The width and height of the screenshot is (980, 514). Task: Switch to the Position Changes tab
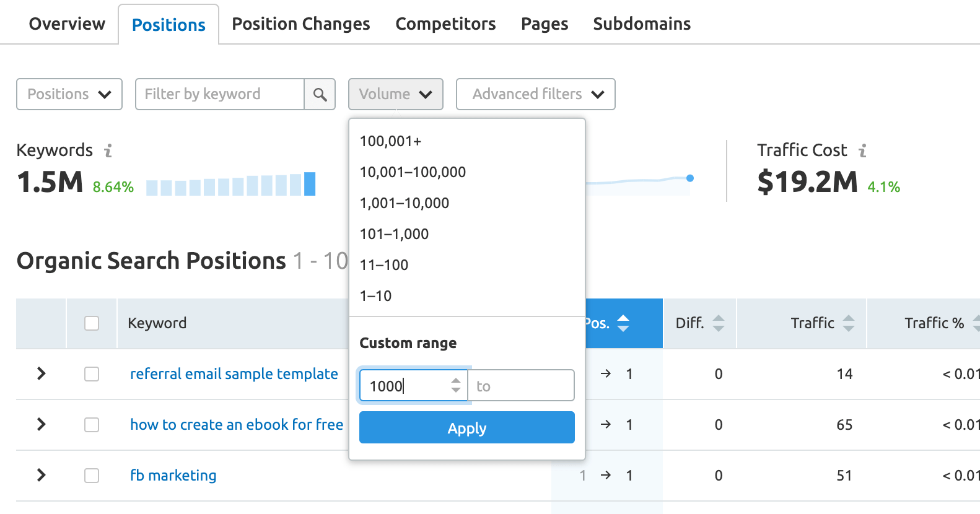300,24
